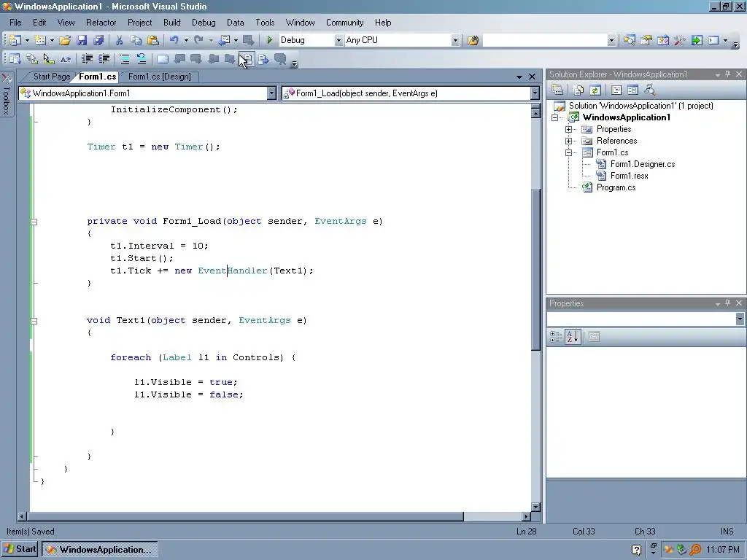Screen dimensions: 747x560
Task: Start debugging with the green play icon
Action: 270,41
